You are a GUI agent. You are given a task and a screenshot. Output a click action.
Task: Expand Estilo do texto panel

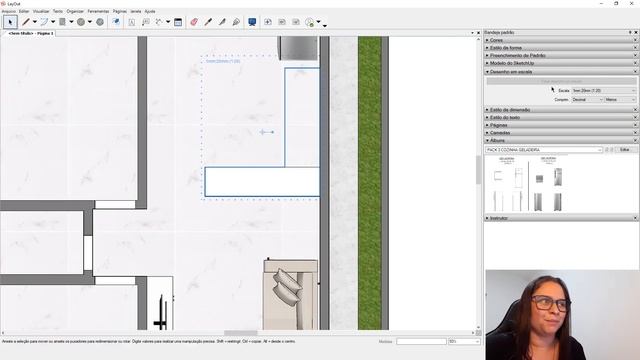(x=561, y=118)
